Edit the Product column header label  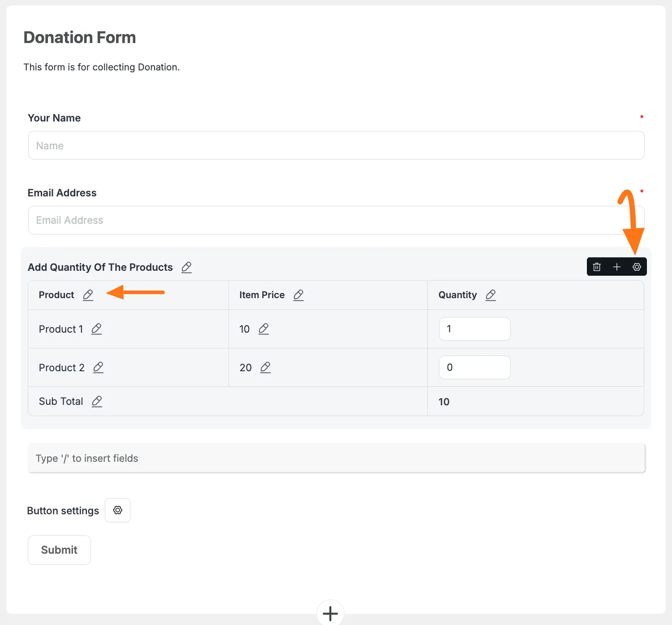[88, 295]
